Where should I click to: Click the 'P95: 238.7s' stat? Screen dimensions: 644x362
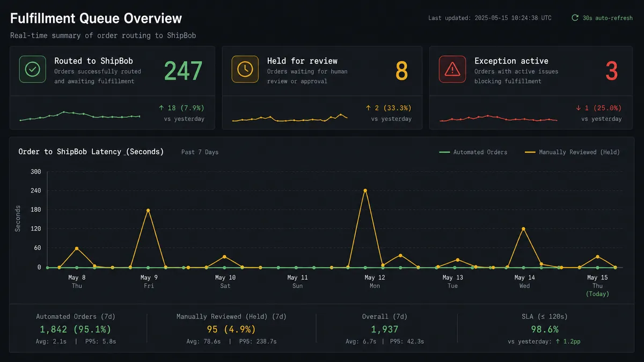258,342
